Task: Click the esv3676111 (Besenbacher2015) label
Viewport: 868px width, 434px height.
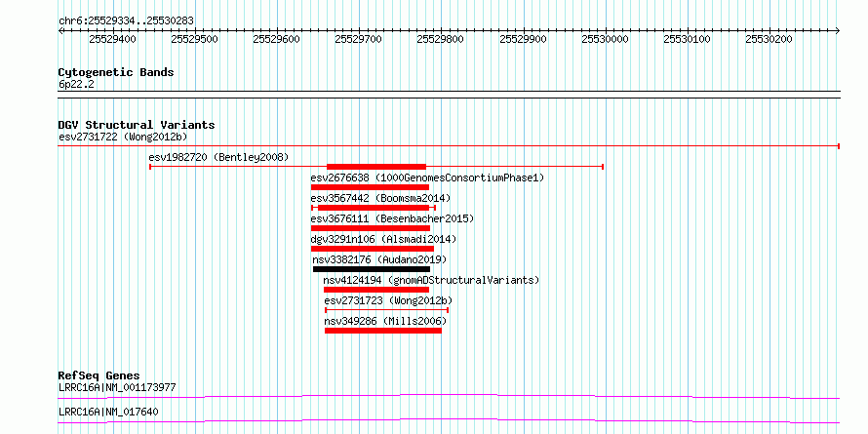Action: [x=392, y=218]
